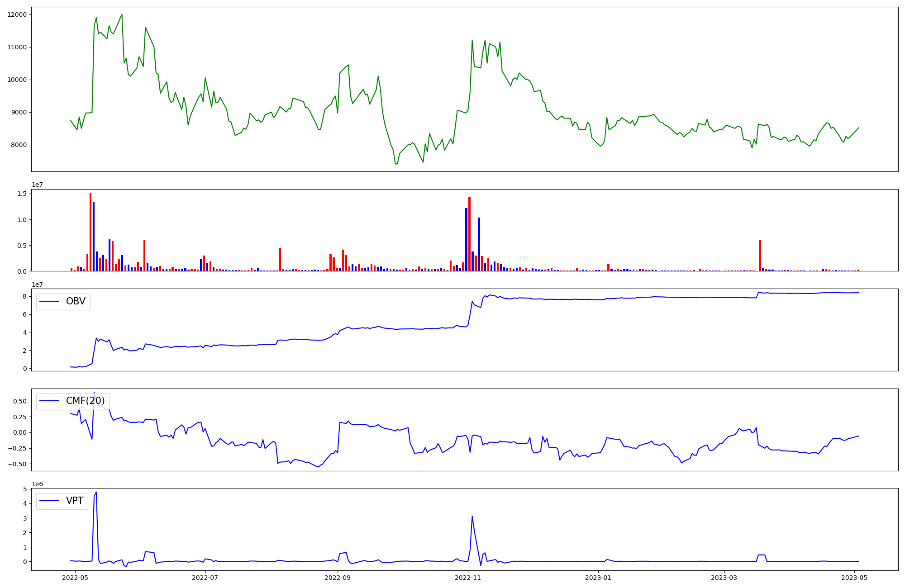Click the 1e6 exponent label above VPT axis
This screenshot has width=905, height=588.
[37, 484]
